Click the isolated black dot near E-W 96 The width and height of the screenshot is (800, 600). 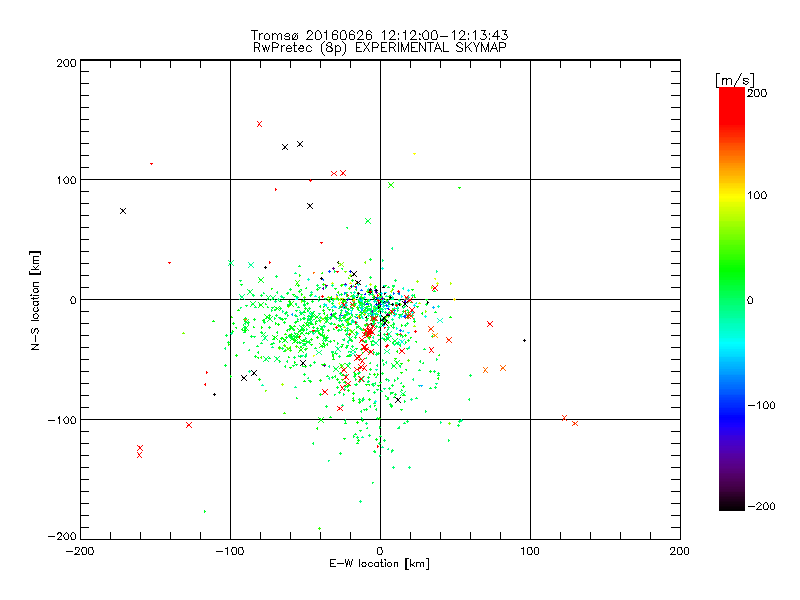(524, 340)
